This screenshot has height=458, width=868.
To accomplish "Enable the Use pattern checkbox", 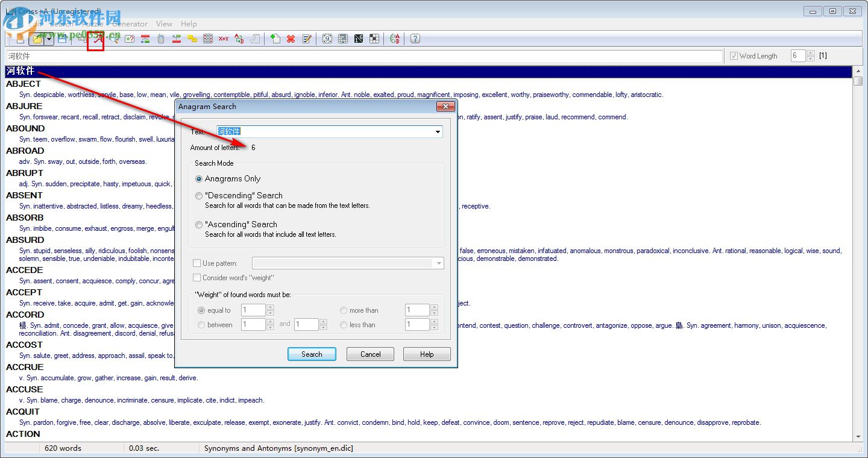I will pos(197,263).
